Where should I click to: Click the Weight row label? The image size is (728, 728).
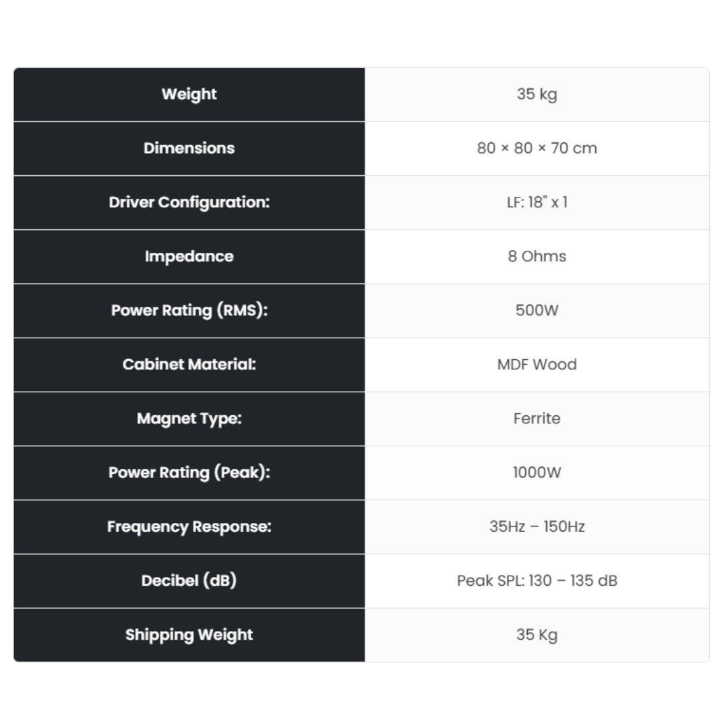pos(189,94)
